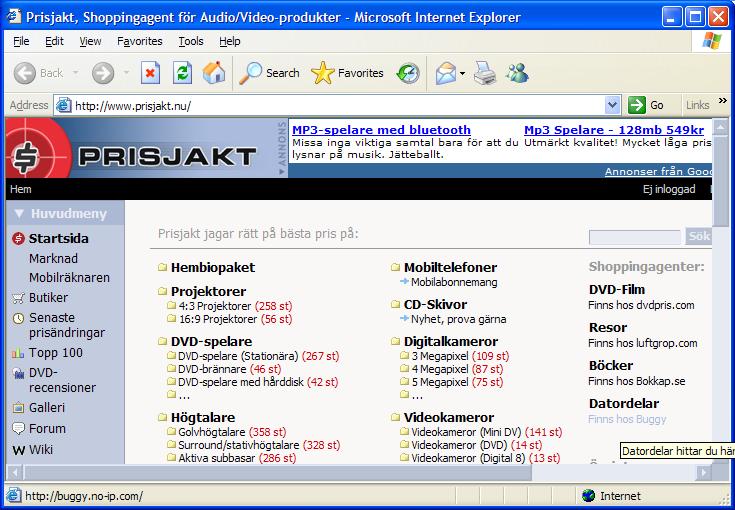Open the Forward button history dropdown

pos(126,73)
